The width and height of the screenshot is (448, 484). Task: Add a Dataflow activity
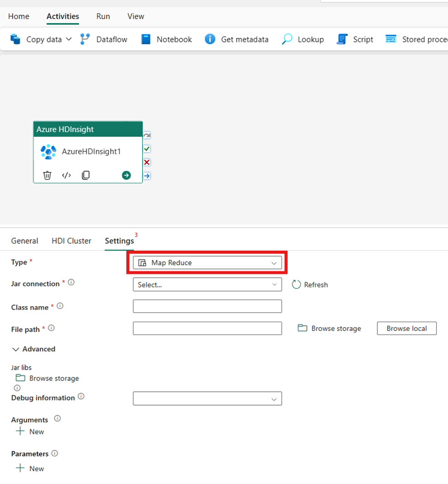coord(104,40)
